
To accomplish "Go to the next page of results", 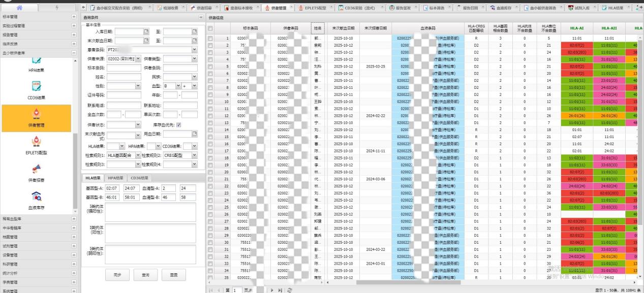I will point(272,289).
